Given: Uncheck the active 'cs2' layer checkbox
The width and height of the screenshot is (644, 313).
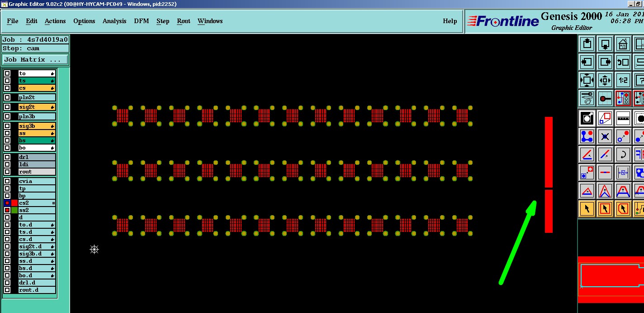Looking at the screenshot, I should click(7, 203).
